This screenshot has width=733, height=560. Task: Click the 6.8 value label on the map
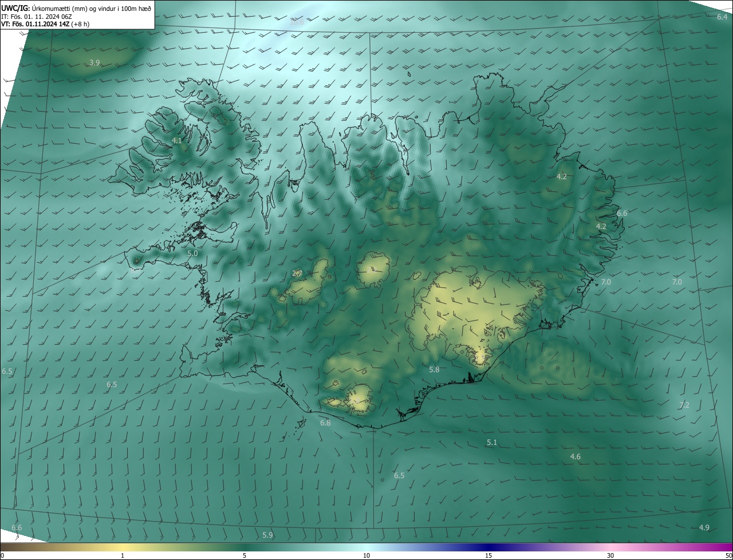coord(325,423)
